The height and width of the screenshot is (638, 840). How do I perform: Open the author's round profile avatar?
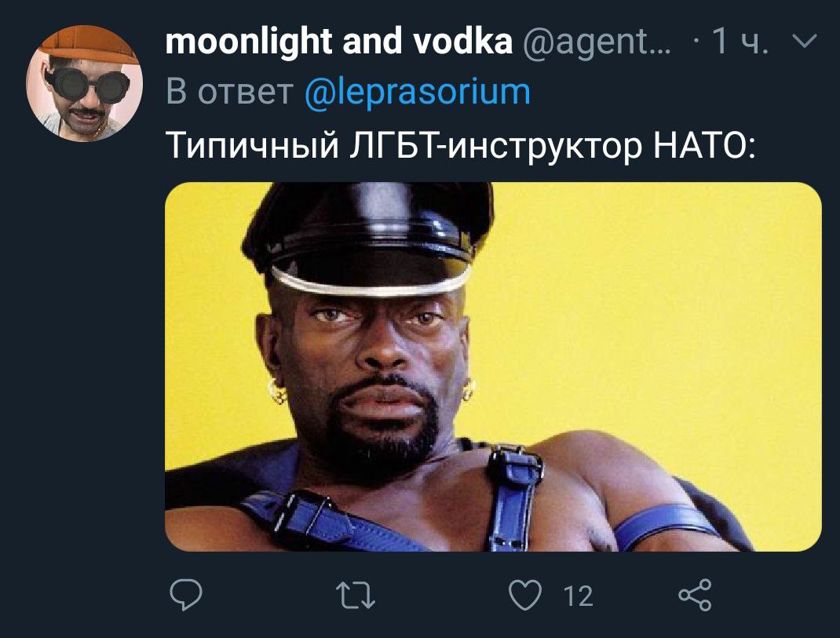[x=84, y=84]
